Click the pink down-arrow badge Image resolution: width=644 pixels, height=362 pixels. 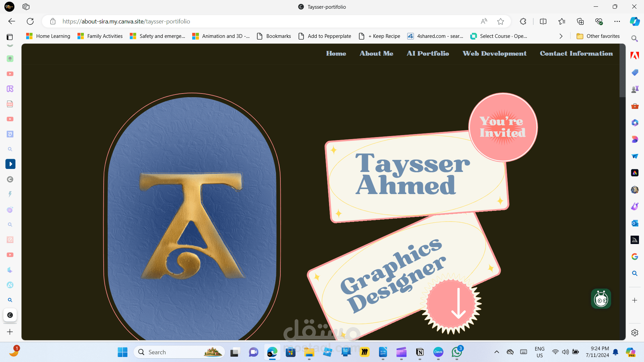click(x=451, y=303)
